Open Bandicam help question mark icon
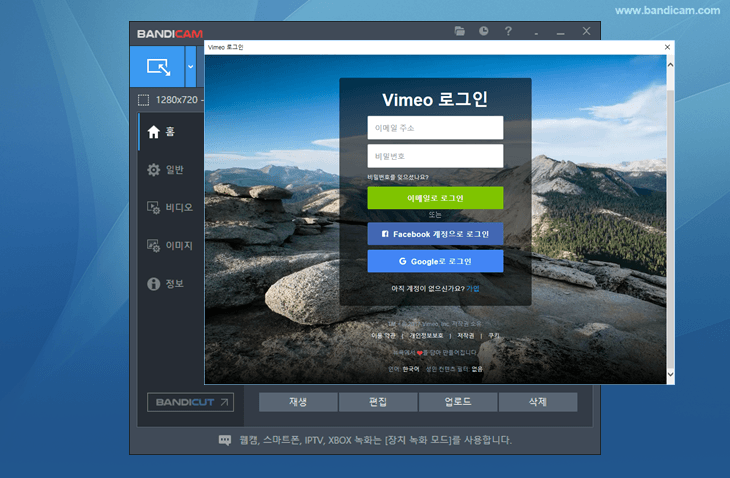The height and width of the screenshot is (478, 730). 508,31
